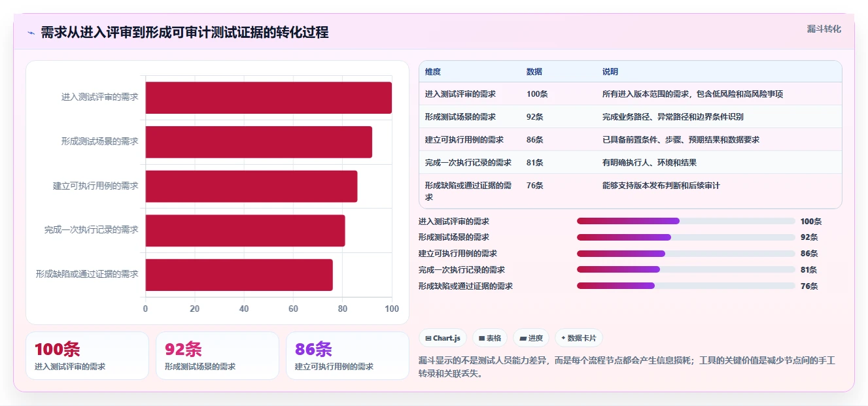This screenshot has width=868, height=406.
Task: Click the 表格 chip
Action: (x=490, y=338)
